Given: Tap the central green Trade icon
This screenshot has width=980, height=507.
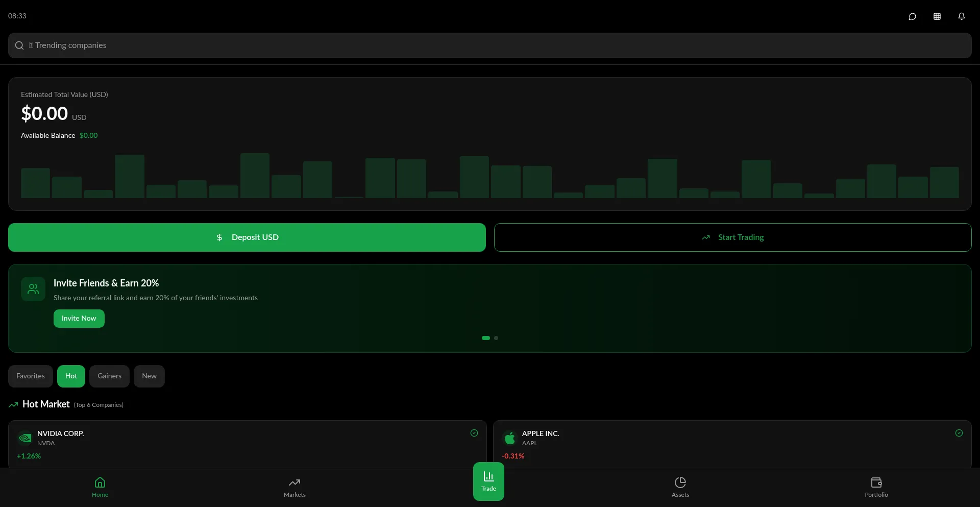Looking at the screenshot, I should (488, 480).
